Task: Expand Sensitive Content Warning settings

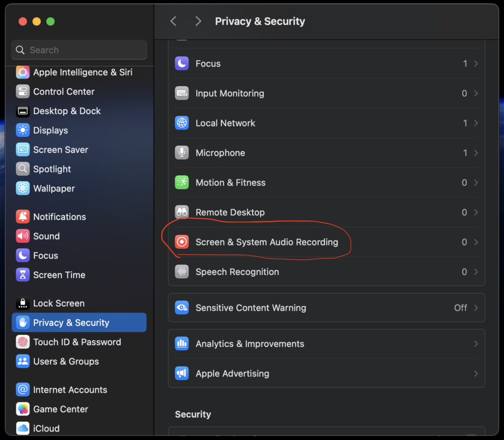Action: point(474,307)
